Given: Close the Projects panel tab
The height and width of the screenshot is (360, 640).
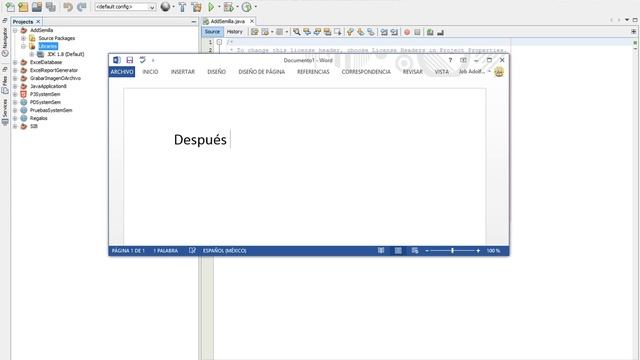Looking at the screenshot, I should click(38, 22).
